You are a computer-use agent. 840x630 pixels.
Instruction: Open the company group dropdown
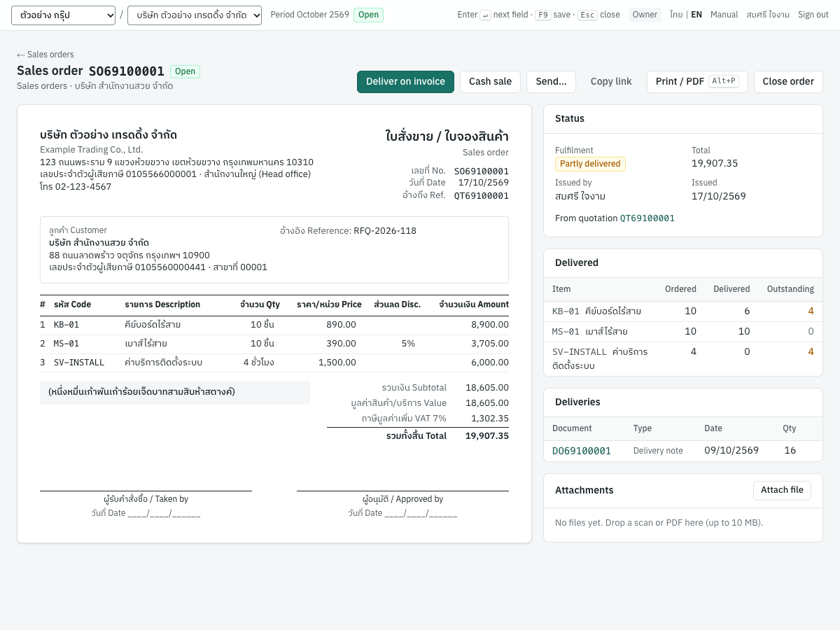(63, 15)
